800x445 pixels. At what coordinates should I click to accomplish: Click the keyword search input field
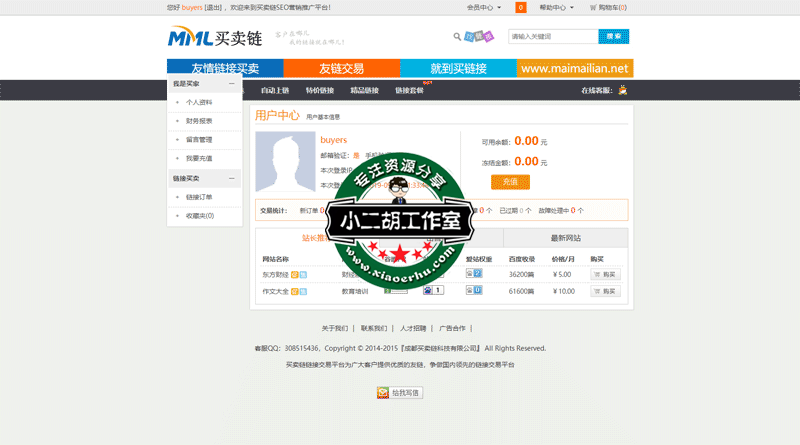[552, 37]
